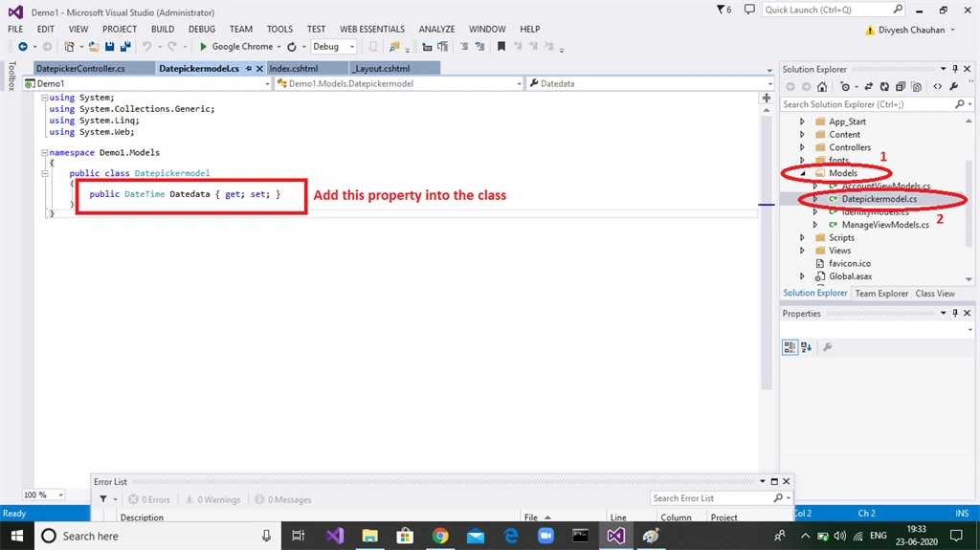Open Google Chrome from the taskbar
Screen dimensions: 980x550
pos(440,536)
